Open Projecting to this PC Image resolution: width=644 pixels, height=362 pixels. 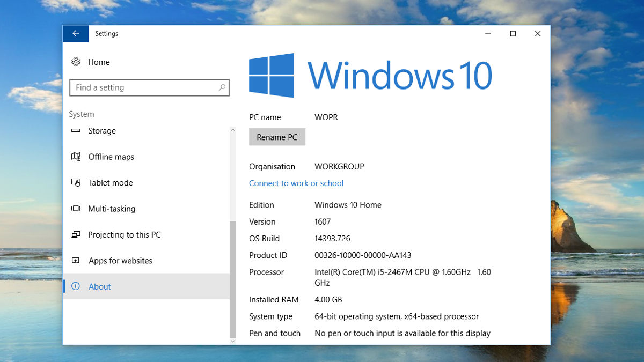(x=146, y=234)
